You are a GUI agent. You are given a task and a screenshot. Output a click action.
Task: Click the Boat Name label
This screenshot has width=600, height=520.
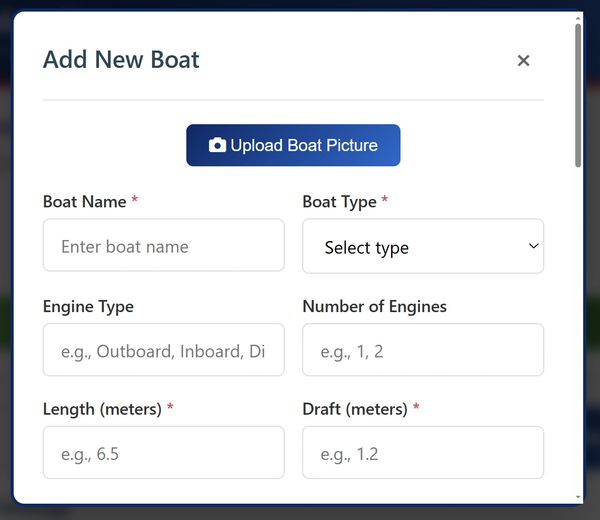pos(85,202)
